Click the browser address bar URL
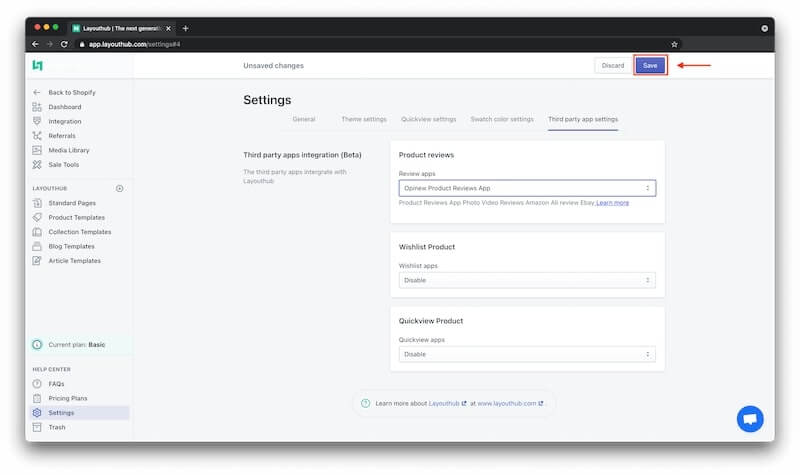This screenshot has width=800, height=475. click(x=134, y=44)
